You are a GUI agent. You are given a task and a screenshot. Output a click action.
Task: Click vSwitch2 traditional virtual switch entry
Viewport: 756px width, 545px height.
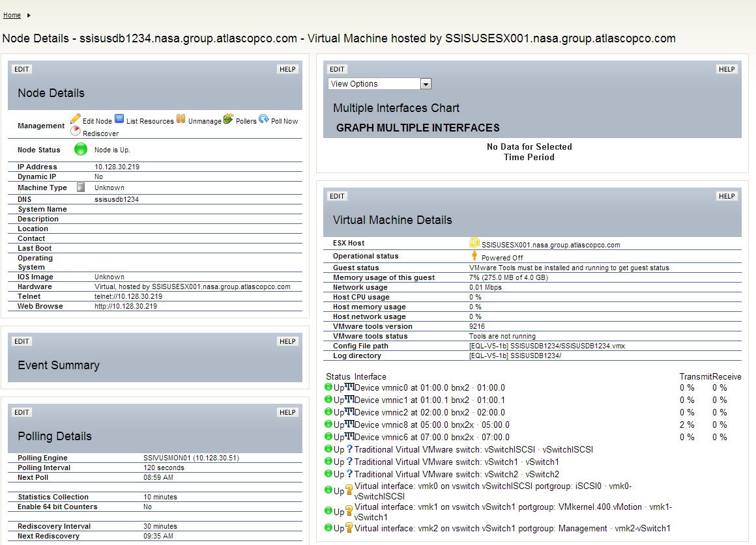(x=457, y=474)
